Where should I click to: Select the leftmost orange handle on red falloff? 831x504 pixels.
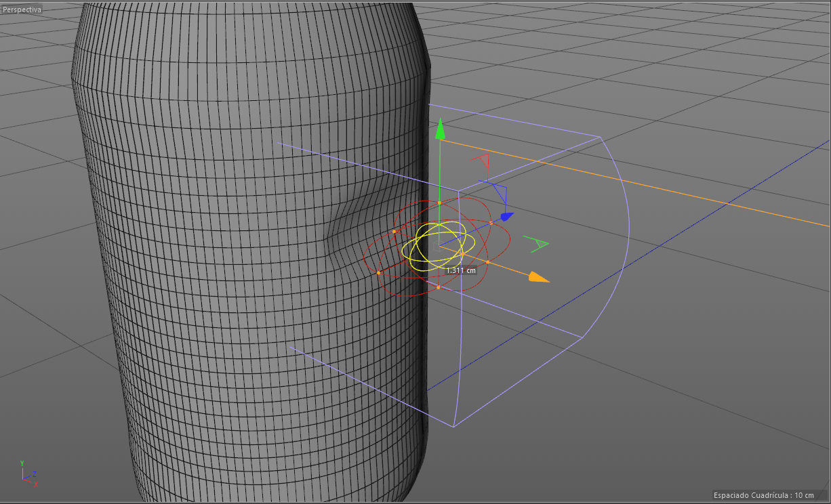tap(378, 273)
